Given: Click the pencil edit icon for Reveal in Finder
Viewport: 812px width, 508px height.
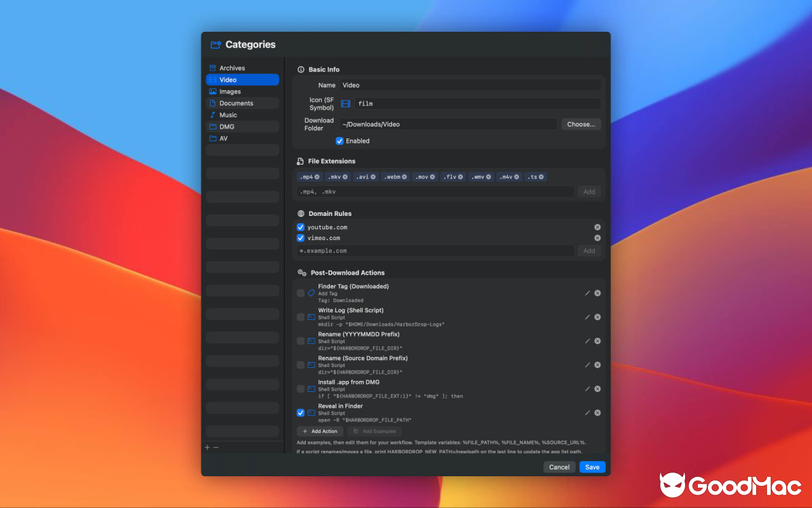Looking at the screenshot, I should tap(587, 412).
